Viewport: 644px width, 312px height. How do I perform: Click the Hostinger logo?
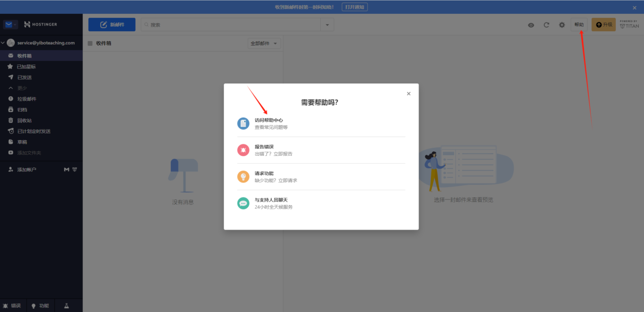pos(41,24)
